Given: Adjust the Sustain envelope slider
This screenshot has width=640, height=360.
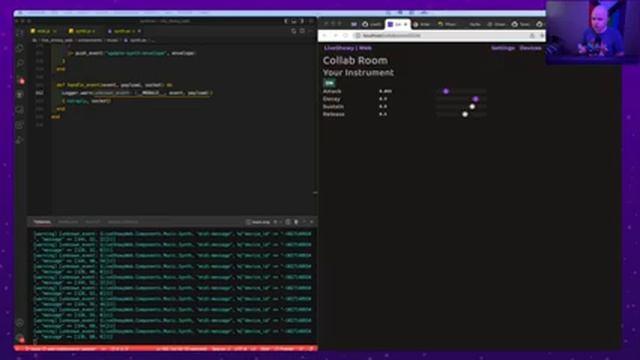Looking at the screenshot, I should (461, 107).
